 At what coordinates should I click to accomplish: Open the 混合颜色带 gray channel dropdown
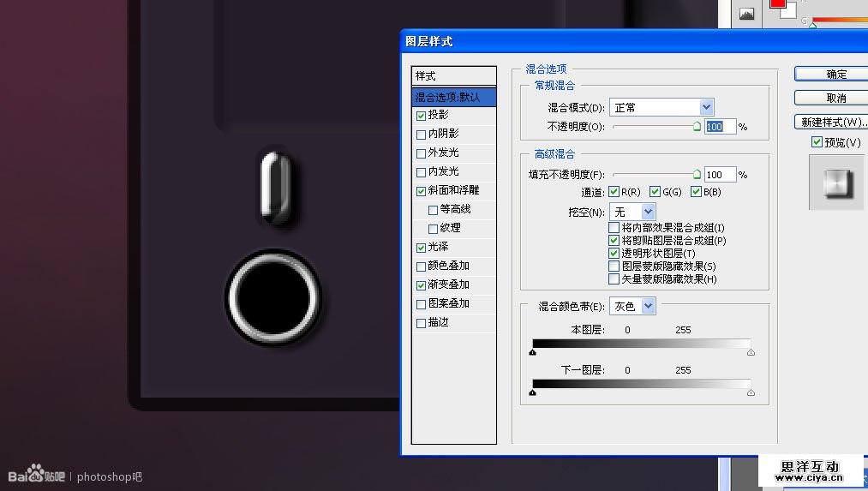[648, 306]
